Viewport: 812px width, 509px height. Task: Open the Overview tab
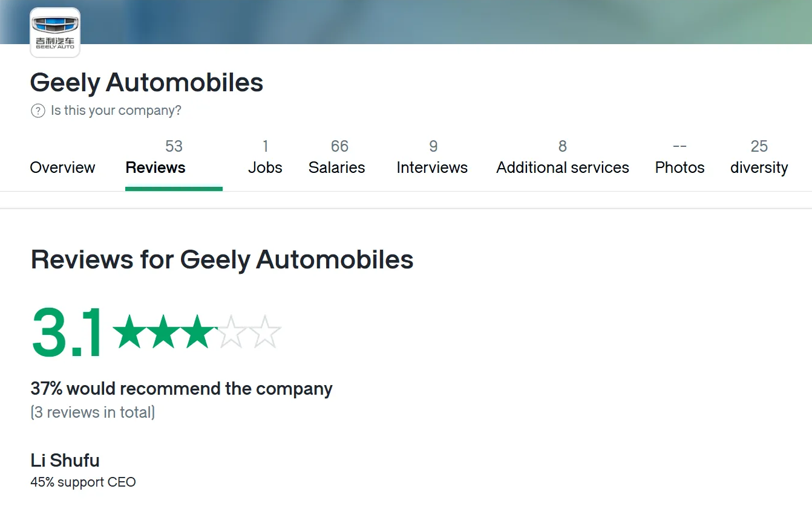click(62, 167)
